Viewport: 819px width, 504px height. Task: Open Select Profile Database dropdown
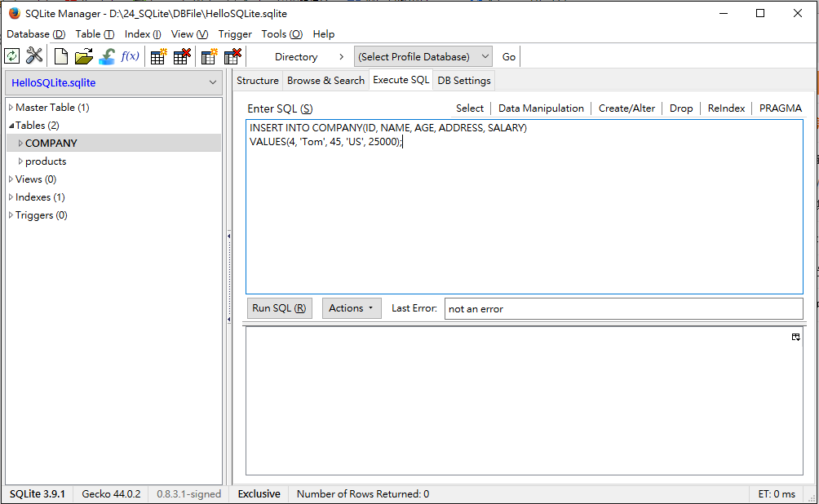[423, 56]
